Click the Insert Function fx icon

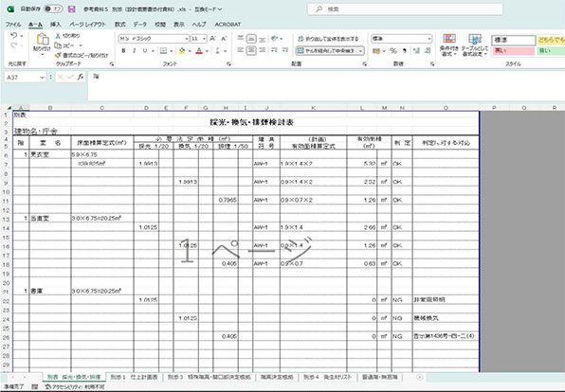pyautogui.click(x=81, y=77)
